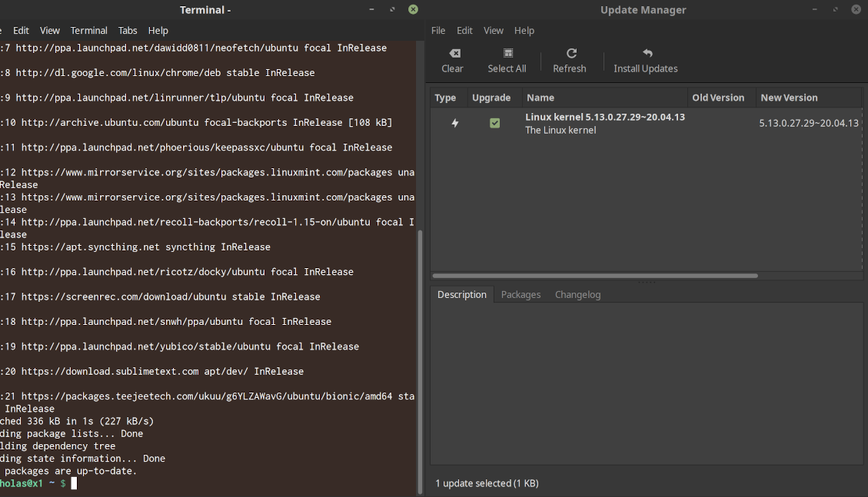Click the Install Updates toolbar icon
Image resolution: width=868 pixels, height=497 pixels.
[x=645, y=53]
